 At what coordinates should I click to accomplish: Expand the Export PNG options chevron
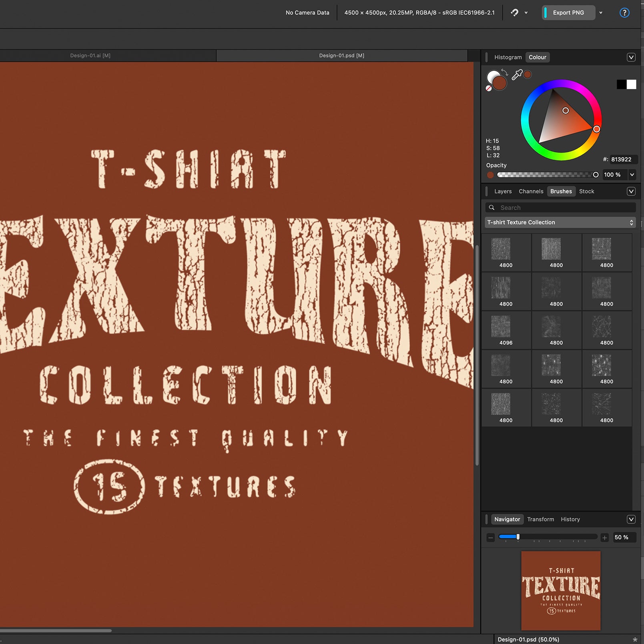[x=600, y=12]
